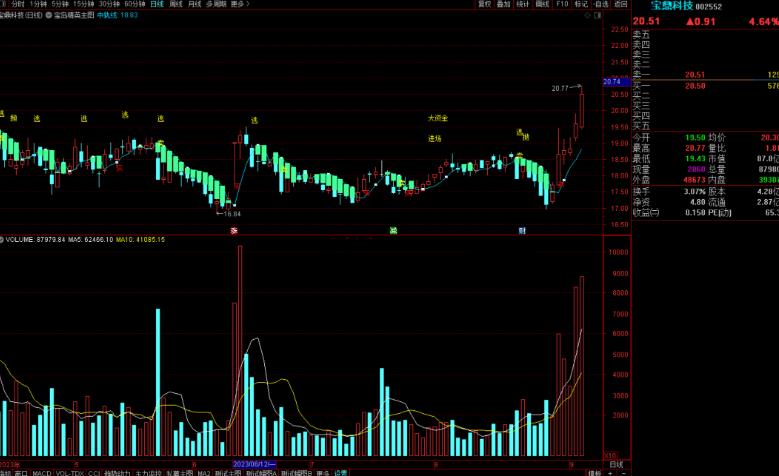Select the 5分钟 period
Viewport: 779px width, 476px height.
60,4
